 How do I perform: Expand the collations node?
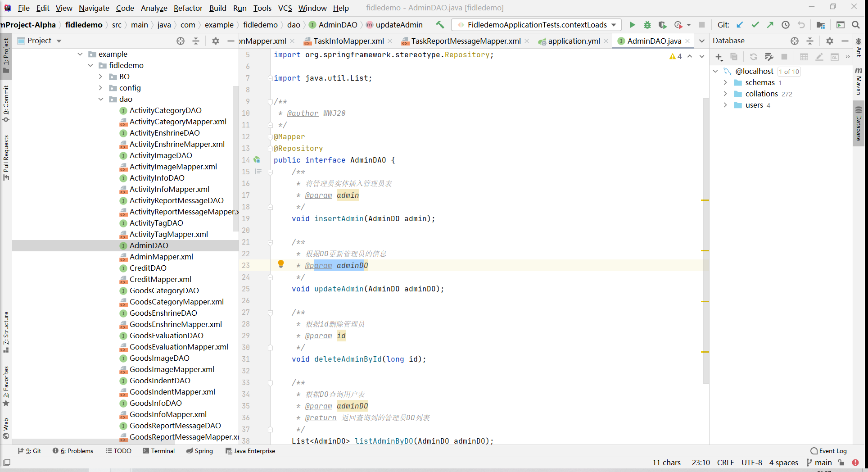point(725,94)
